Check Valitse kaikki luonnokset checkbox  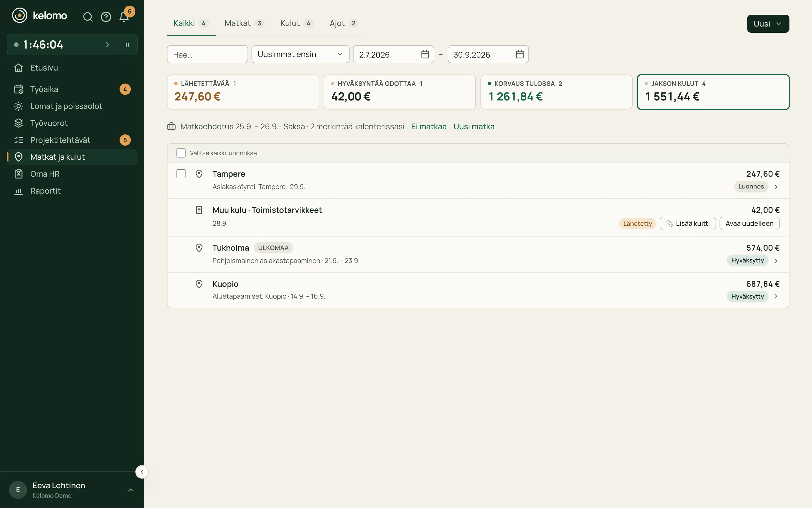click(x=181, y=153)
